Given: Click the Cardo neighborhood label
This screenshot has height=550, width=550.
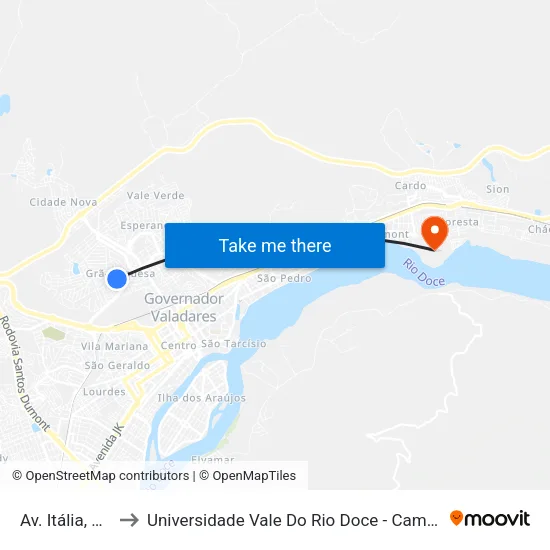Looking at the screenshot, I should point(410,186).
